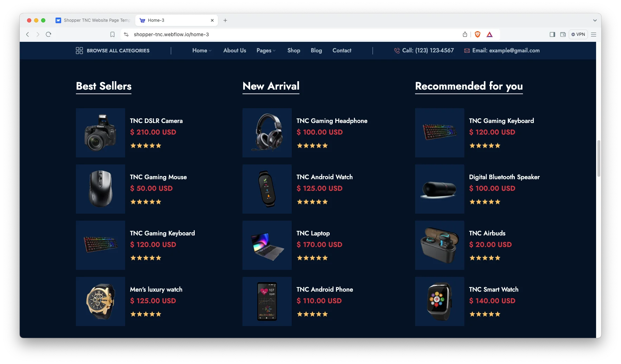Open the tab search chevron
This screenshot has height=364, width=621.
click(x=595, y=20)
